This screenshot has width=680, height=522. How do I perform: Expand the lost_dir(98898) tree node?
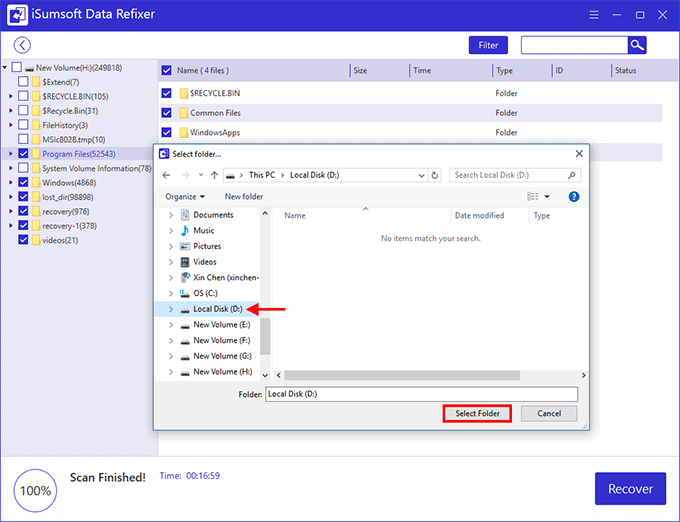click(11, 197)
